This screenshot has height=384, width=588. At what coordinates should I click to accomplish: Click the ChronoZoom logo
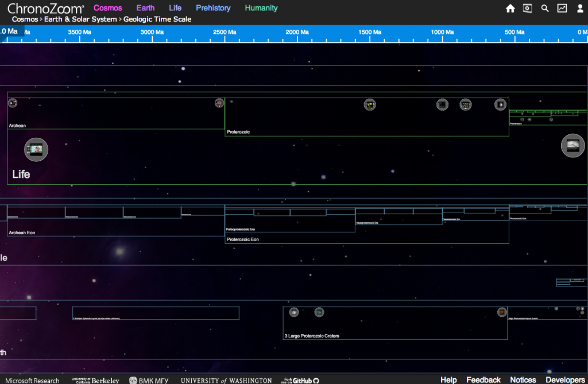pyautogui.click(x=45, y=8)
